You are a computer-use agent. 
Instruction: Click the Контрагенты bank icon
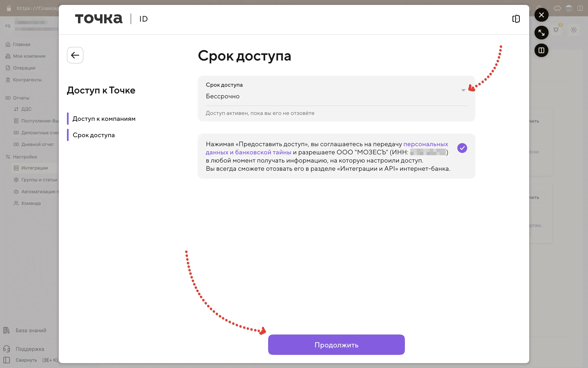pos(8,80)
